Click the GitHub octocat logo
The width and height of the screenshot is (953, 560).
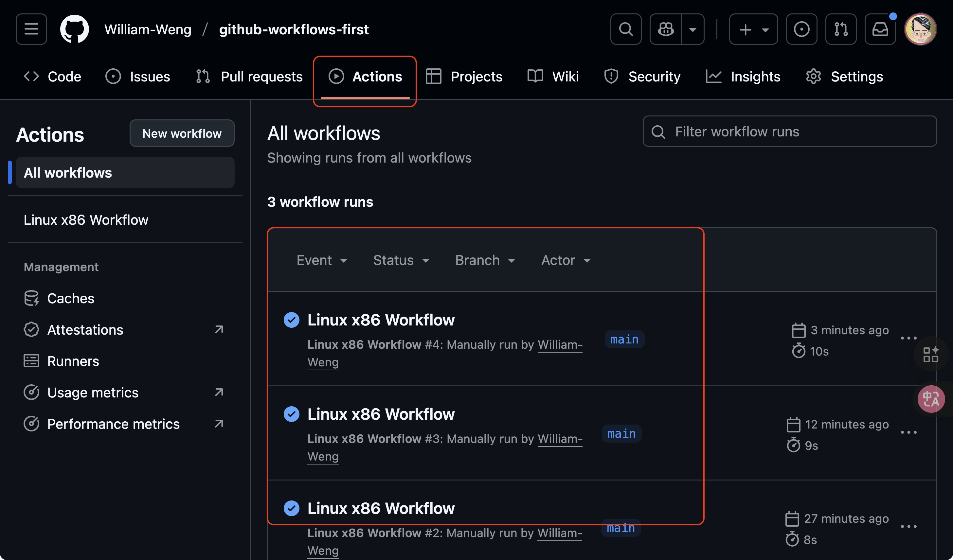75,29
